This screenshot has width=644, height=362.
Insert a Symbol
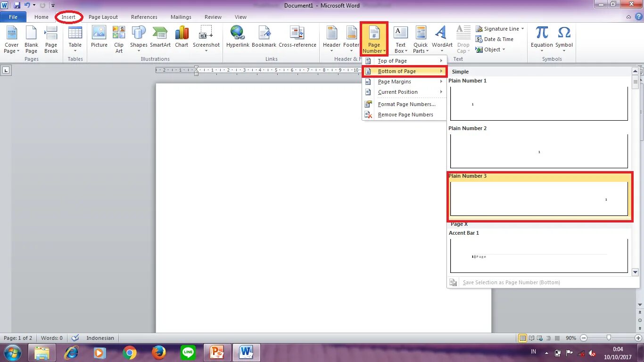point(564,40)
